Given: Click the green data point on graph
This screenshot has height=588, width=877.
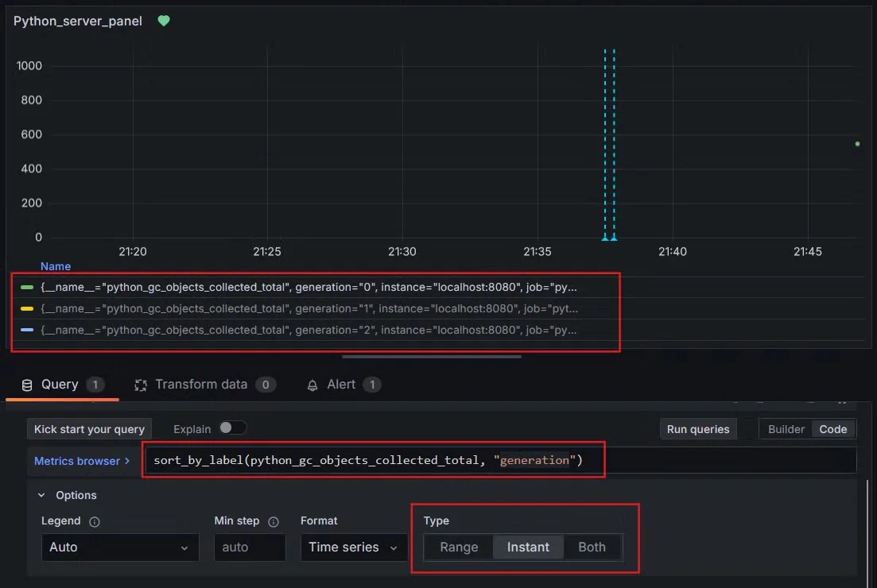Looking at the screenshot, I should (x=857, y=144).
